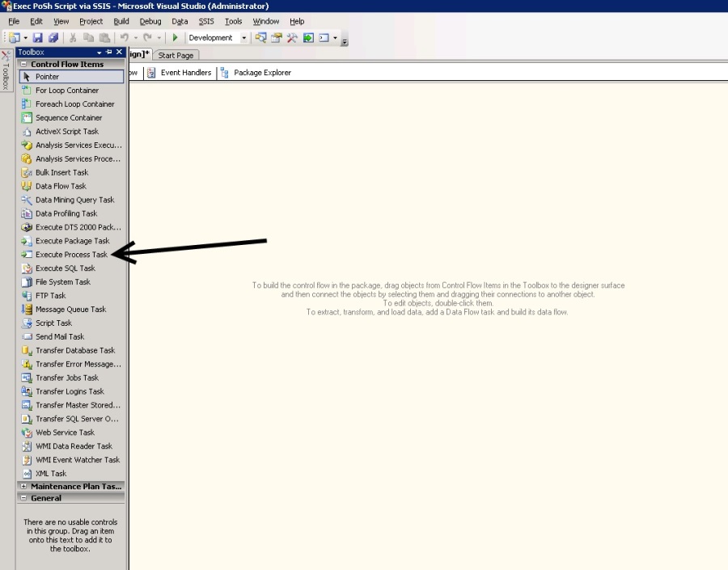The width and height of the screenshot is (728, 570).
Task: Select WMI Data Reader Task item
Action: click(71, 446)
